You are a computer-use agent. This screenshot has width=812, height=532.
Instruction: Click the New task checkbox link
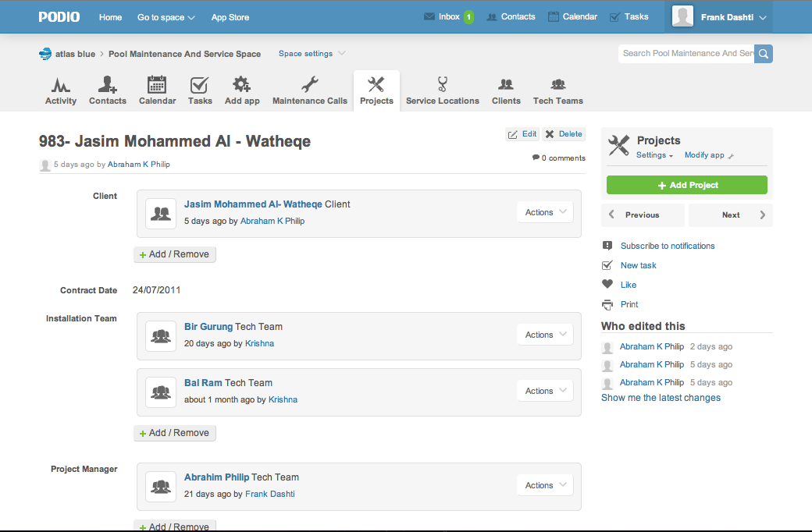coord(638,265)
